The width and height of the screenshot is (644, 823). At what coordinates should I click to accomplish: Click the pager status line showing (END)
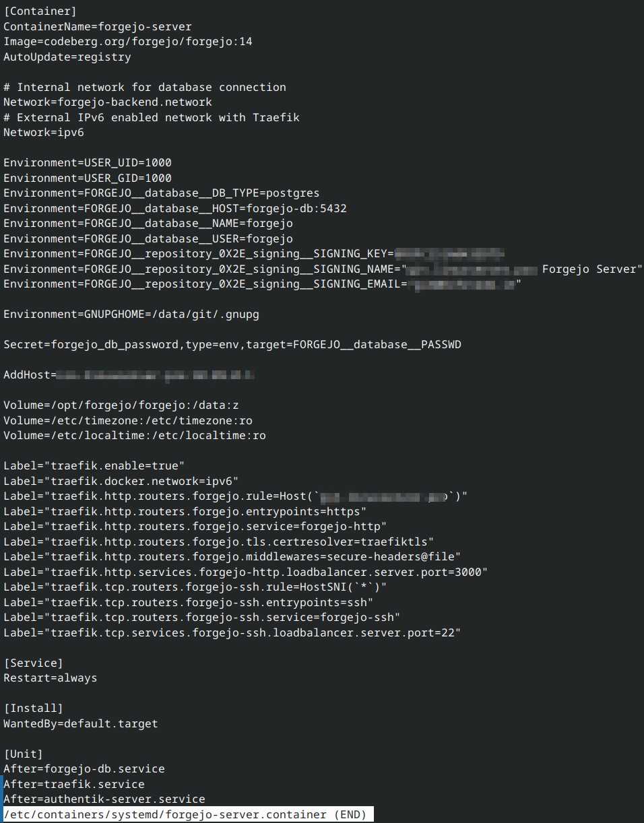point(185,816)
